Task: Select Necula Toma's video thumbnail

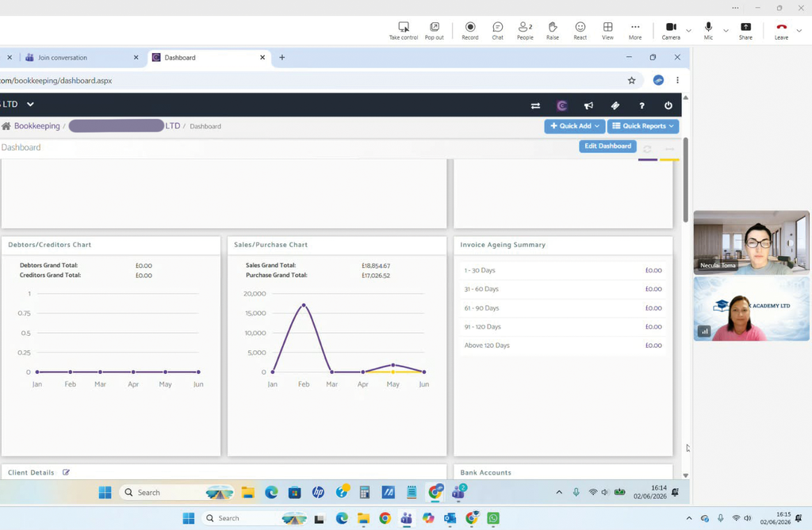Action: [x=752, y=242]
